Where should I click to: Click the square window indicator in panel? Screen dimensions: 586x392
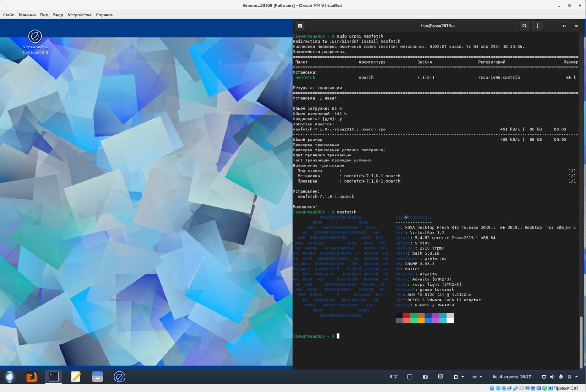(x=410, y=377)
